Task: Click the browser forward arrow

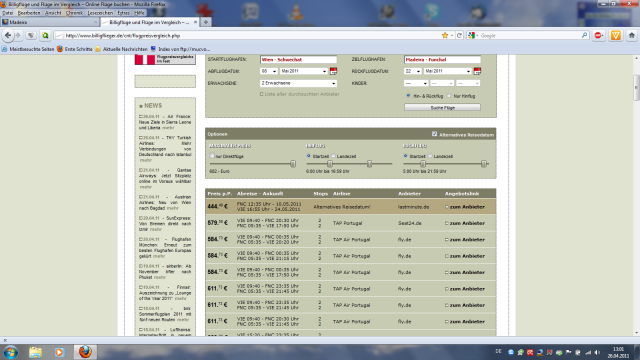Action: (x=18, y=36)
